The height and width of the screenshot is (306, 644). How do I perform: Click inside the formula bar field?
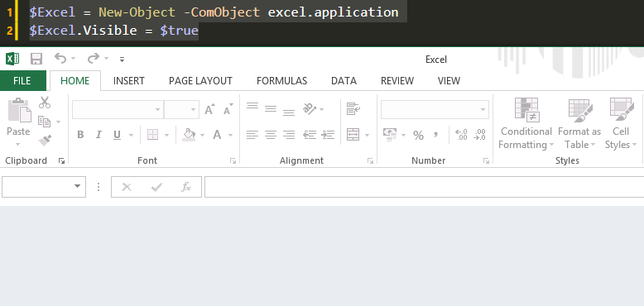425,187
